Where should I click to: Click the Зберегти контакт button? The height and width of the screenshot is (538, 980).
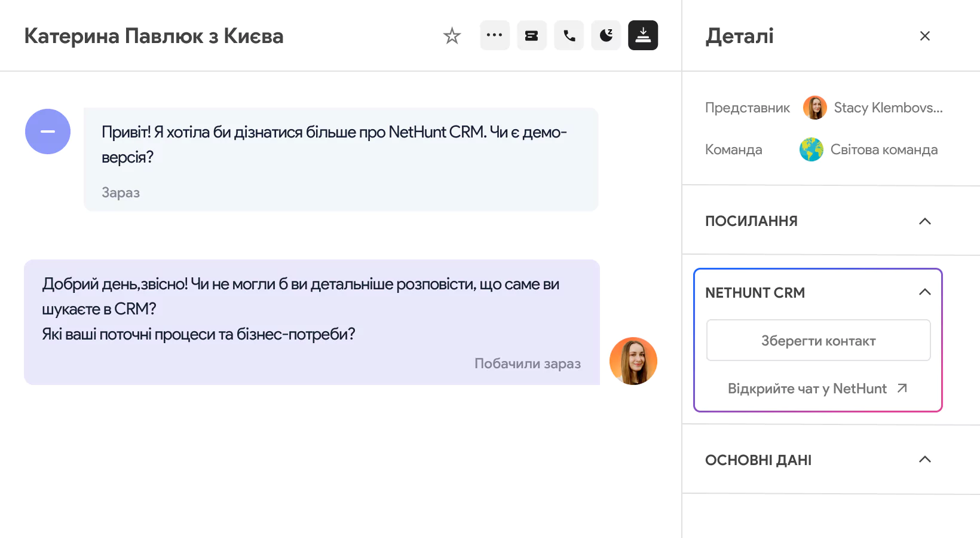click(x=819, y=340)
